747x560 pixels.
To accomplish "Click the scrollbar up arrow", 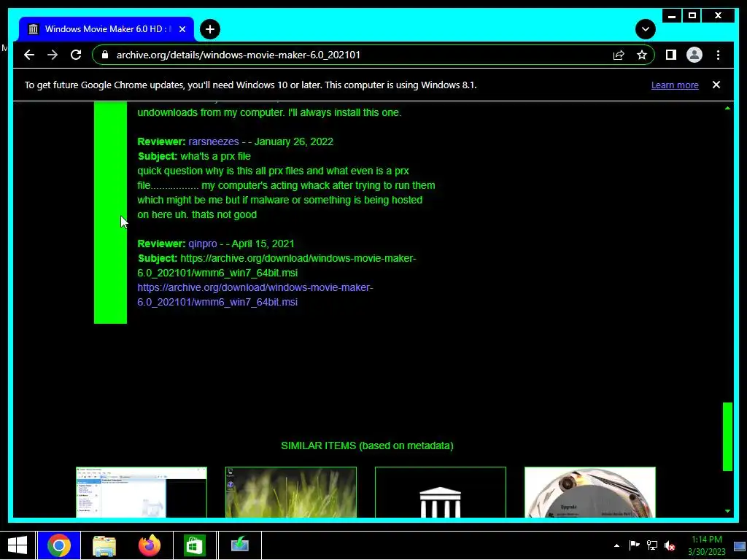I will click(727, 108).
